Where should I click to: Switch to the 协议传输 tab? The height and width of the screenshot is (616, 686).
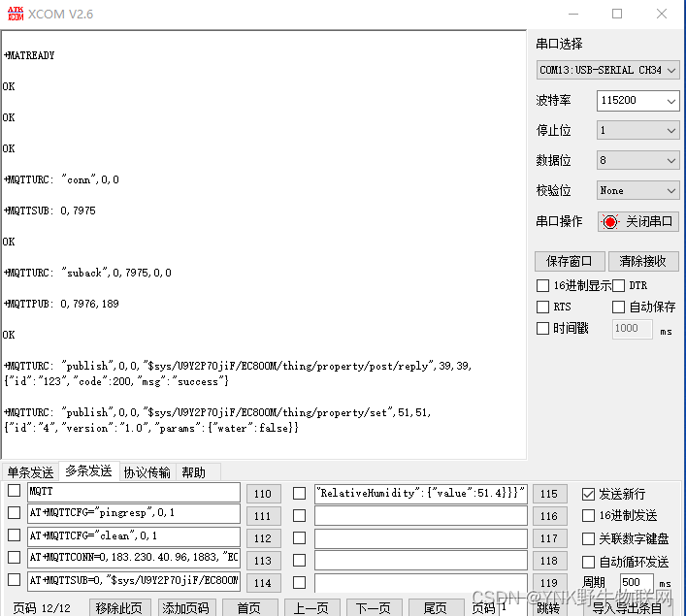pos(147,472)
